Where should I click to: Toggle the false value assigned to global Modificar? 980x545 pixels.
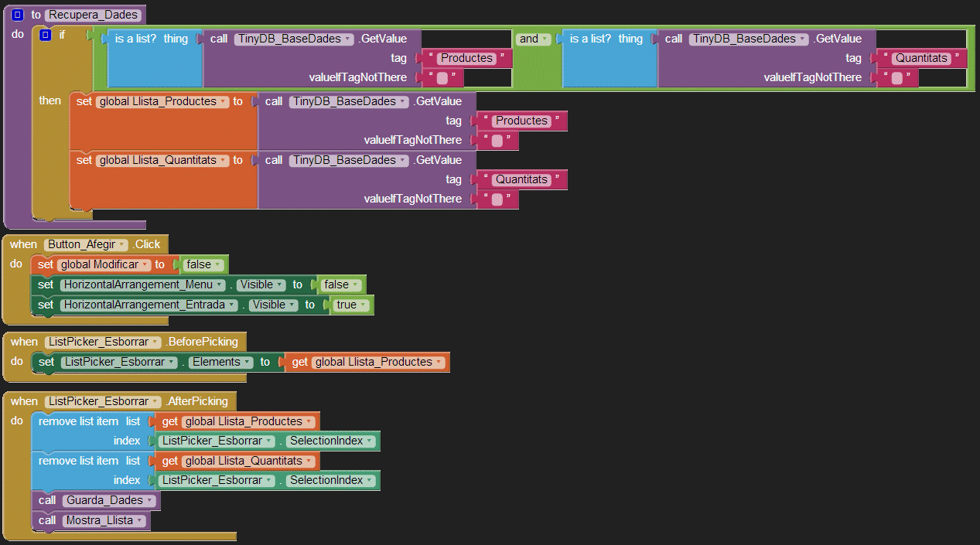(204, 264)
